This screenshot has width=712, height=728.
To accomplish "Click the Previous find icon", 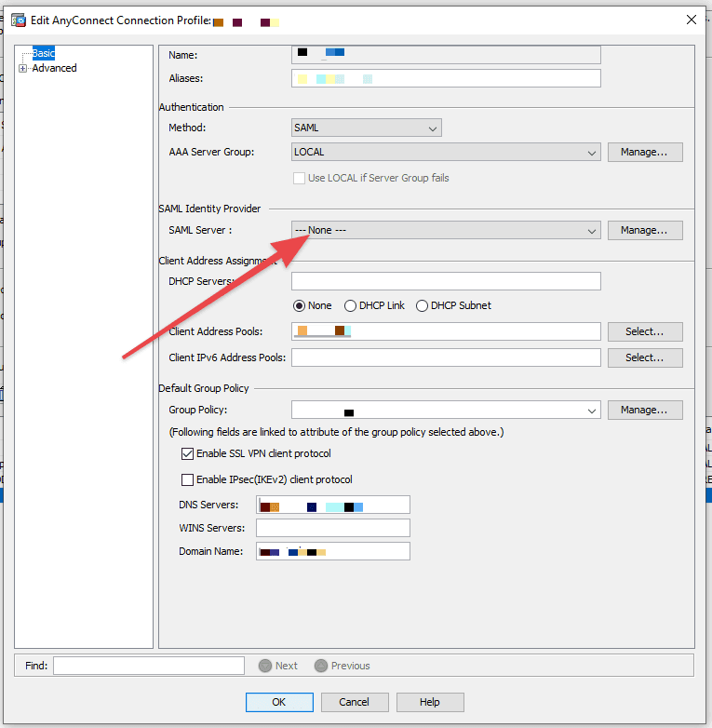I will pyautogui.click(x=321, y=666).
